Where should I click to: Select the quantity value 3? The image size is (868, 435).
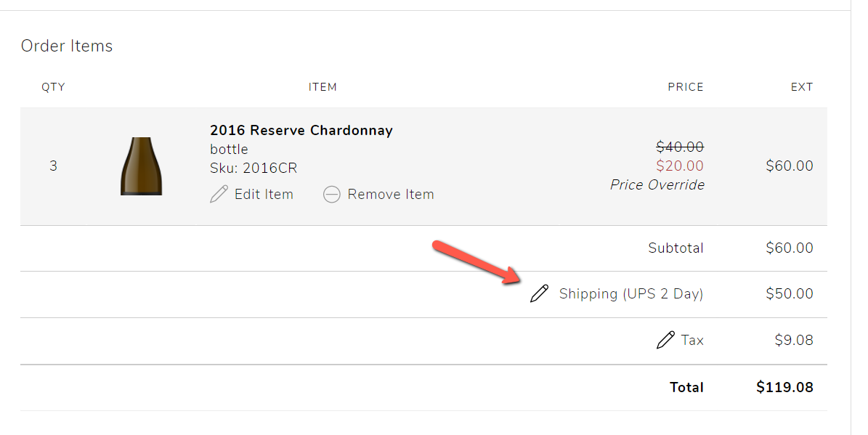(53, 166)
